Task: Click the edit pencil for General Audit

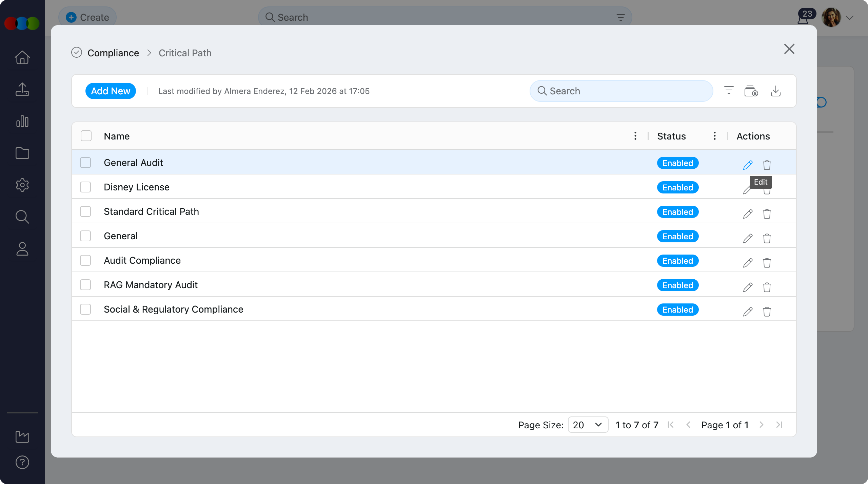Action: tap(748, 165)
